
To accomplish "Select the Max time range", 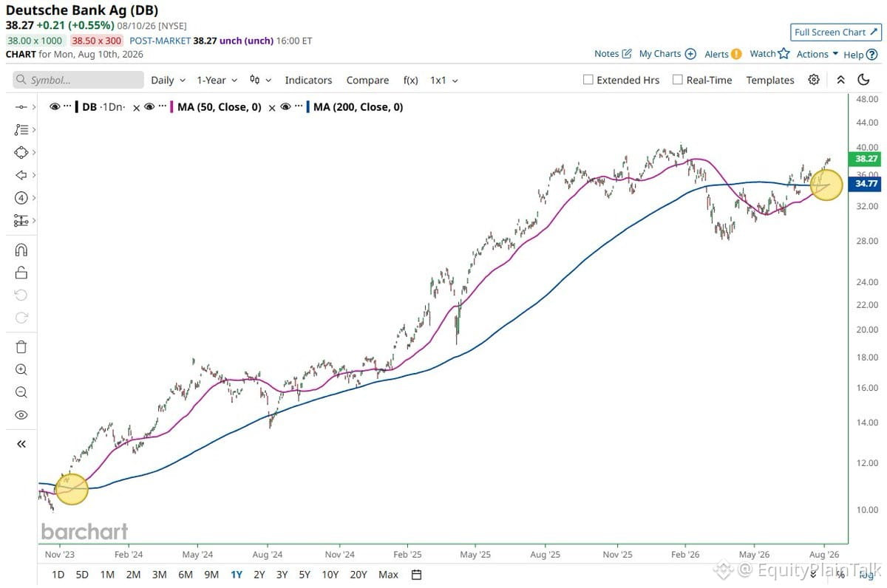I will point(388,575).
